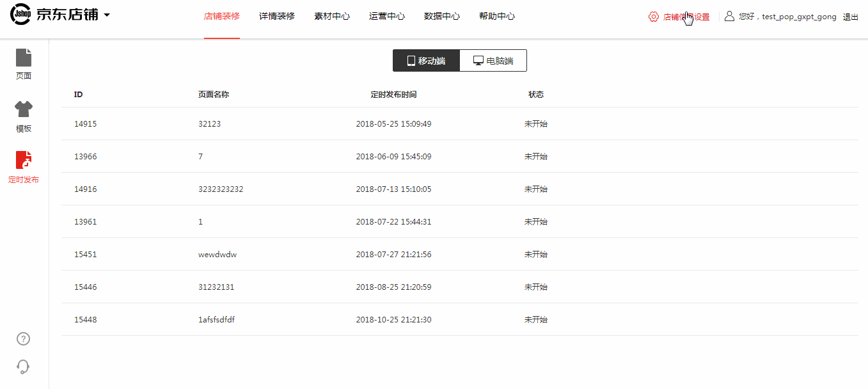This screenshot has height=389, width=868.
Task: Open 帮助中心 in top navigation
Action: click(497, 17)
